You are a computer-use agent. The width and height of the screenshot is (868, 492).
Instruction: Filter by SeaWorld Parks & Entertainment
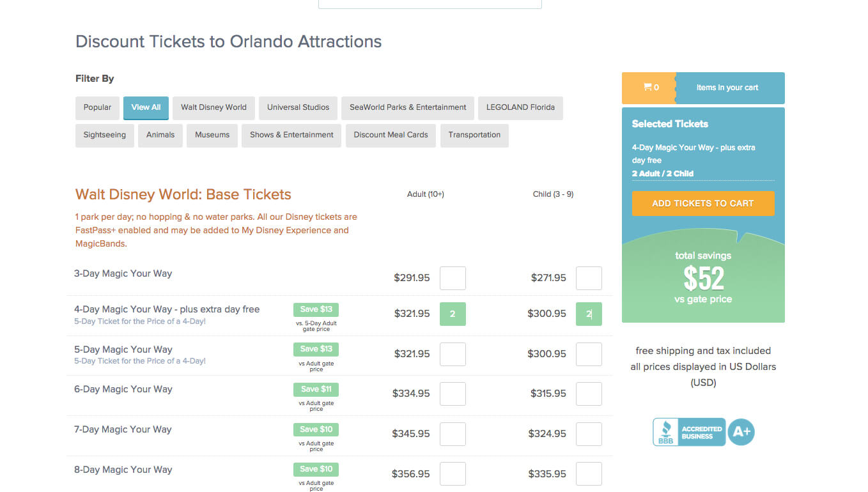click(408, 107)
